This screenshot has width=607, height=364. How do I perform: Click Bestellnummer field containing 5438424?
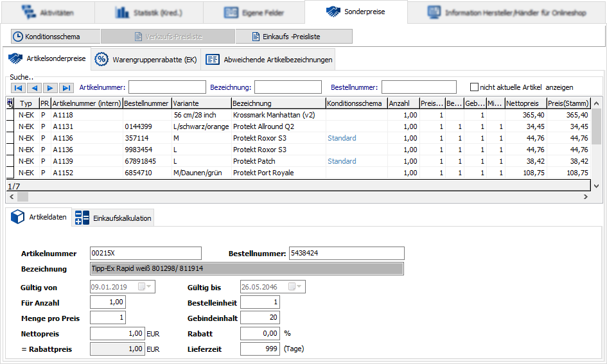tap(347, 253)
